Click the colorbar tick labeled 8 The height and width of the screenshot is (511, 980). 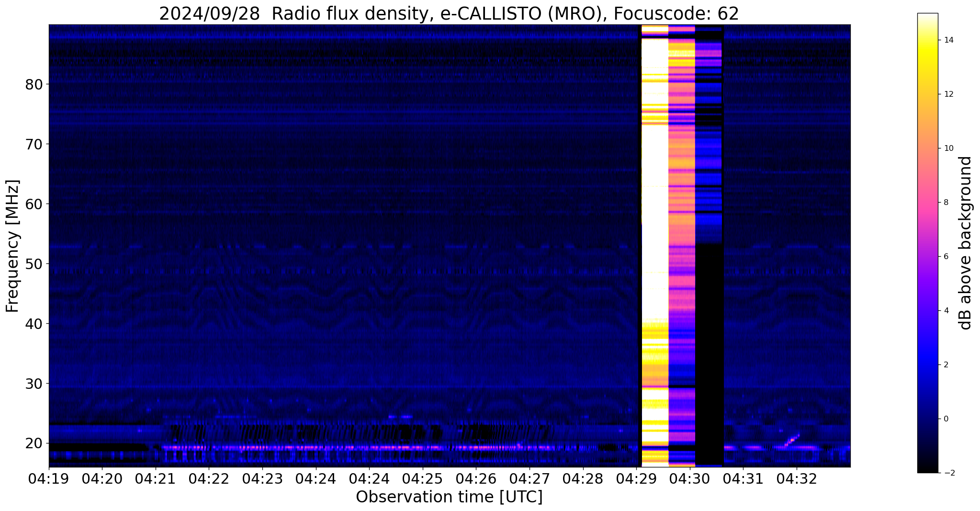[x=946, y=203]
